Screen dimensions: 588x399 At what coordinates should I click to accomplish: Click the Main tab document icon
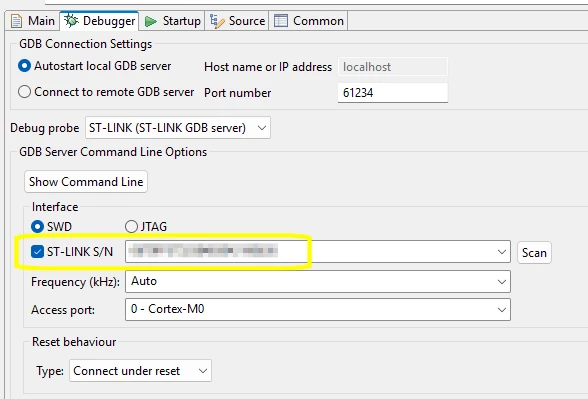coord(16,21)
